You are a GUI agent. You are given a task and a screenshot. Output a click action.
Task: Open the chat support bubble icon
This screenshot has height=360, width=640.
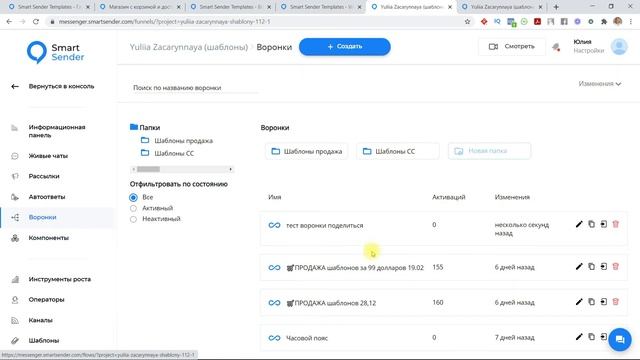click(x=620, y=339)
